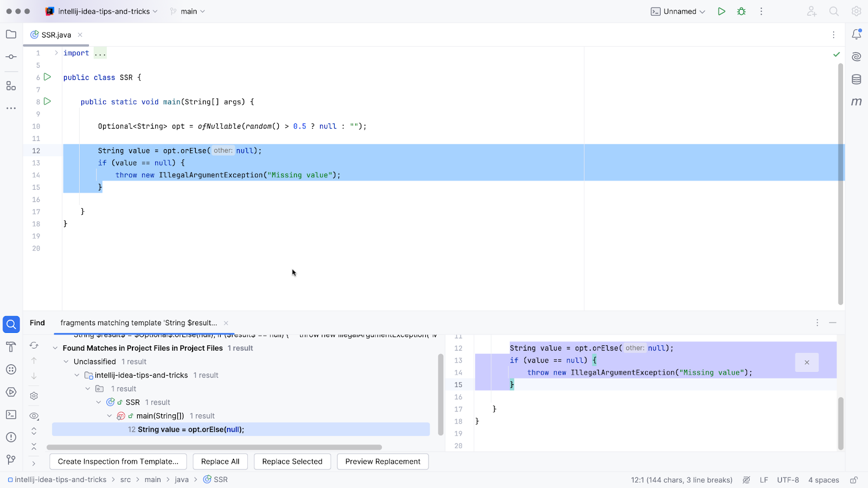Open the Project tool window folder icon
This screenshot has width=868, height=488.
pyautogui.click(x=11, y=35)
